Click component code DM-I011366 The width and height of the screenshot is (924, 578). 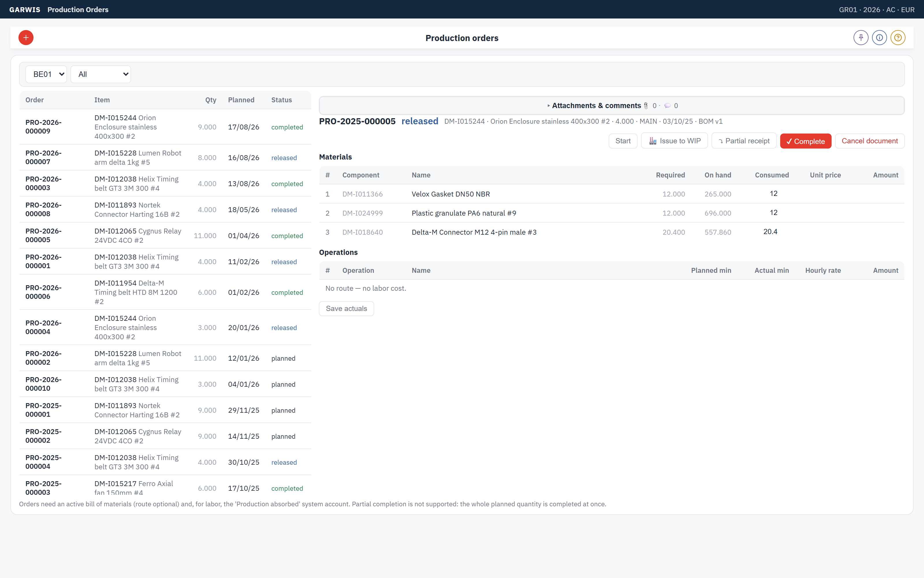pyautogui.click(x=362, y=194)
